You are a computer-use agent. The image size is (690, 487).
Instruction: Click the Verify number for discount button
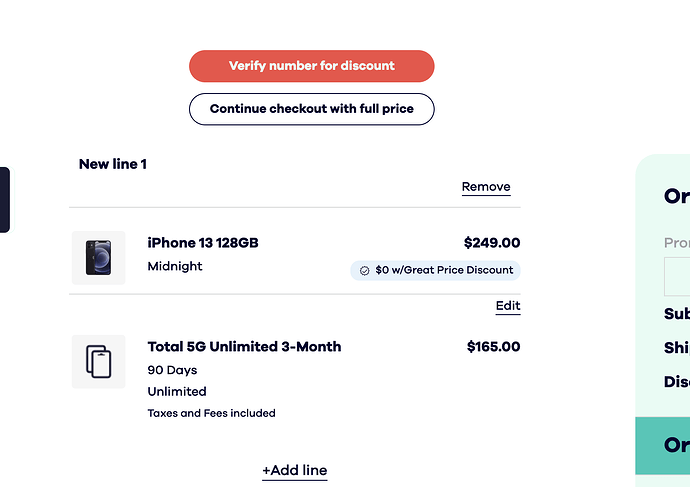tap(311, 66)
